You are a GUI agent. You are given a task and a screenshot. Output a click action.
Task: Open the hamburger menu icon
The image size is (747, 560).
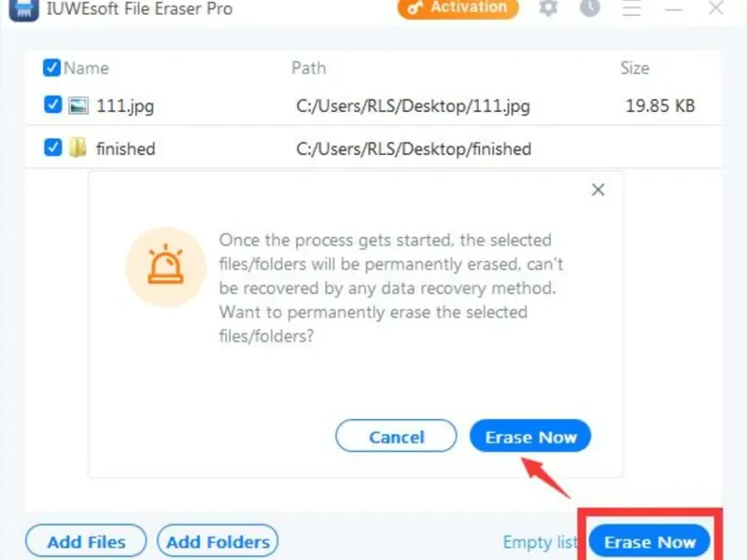pos(632,7)
